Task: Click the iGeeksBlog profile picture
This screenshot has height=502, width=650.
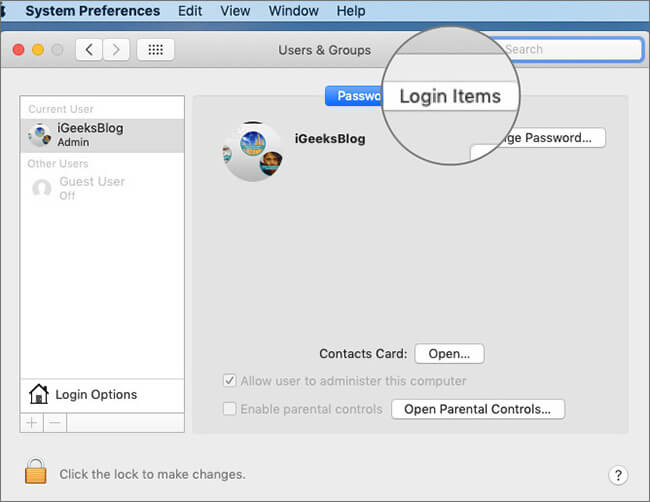Action: click(x=252, y=151)
